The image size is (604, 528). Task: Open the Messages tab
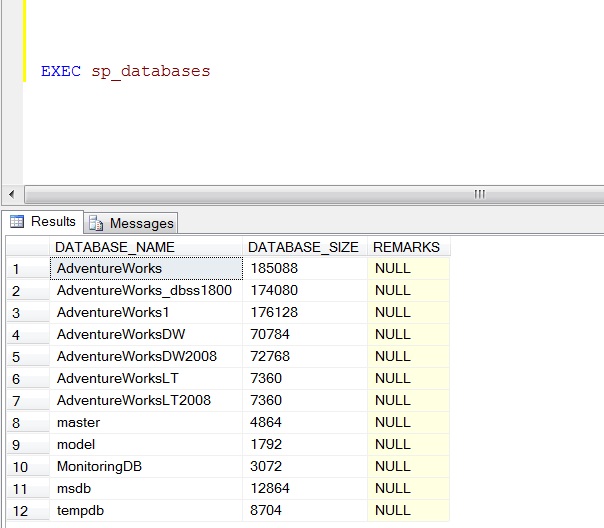coord(131,223)
